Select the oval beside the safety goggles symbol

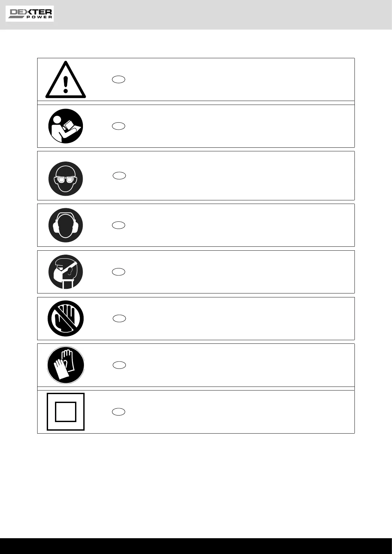pos(119,176)
